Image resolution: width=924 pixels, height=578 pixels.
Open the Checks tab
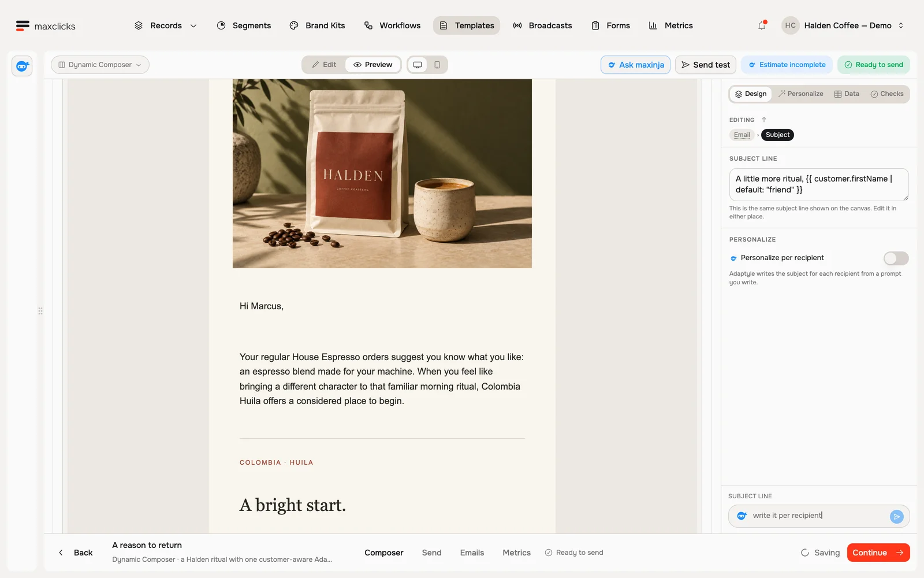click(887, 94)
